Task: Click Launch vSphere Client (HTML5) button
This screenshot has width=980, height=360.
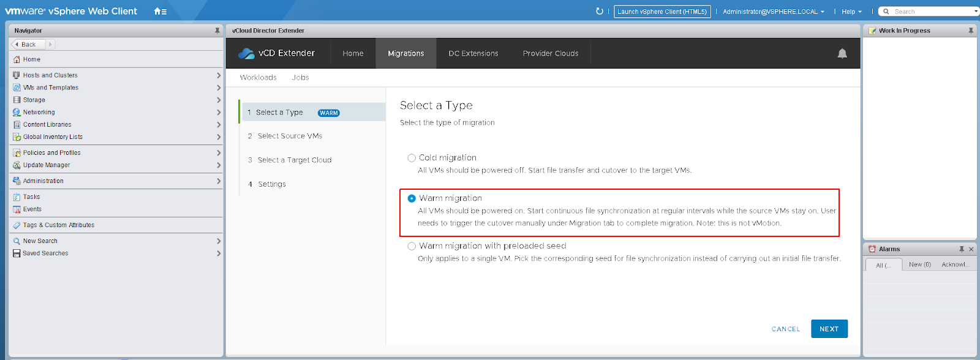Action: [662, 12]
